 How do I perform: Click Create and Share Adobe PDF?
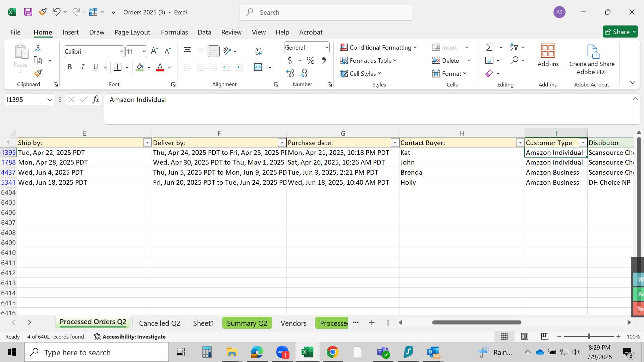[x=592, y=59]
